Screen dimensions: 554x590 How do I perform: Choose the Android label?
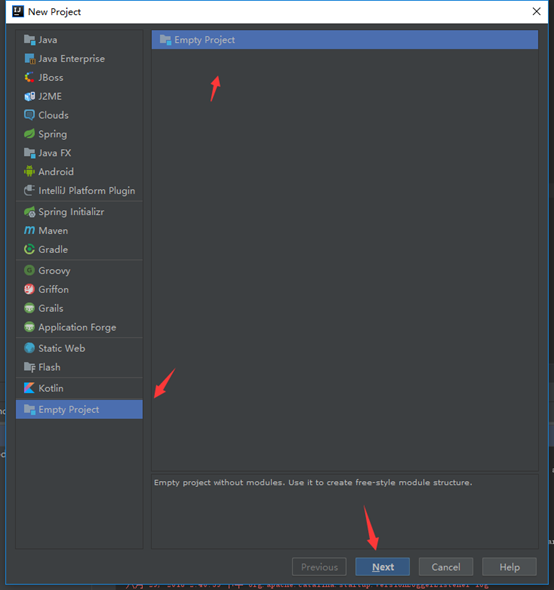(x=56, y=172)
